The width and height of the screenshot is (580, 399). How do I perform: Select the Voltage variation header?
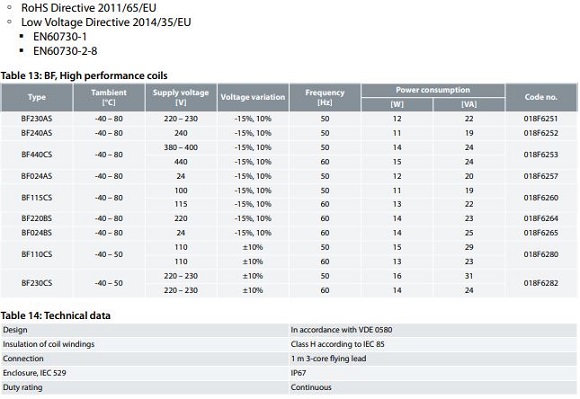point(253,97)
